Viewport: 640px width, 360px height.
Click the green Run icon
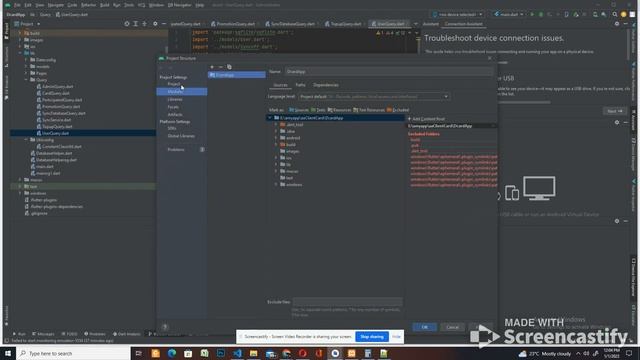click(532, 14)
